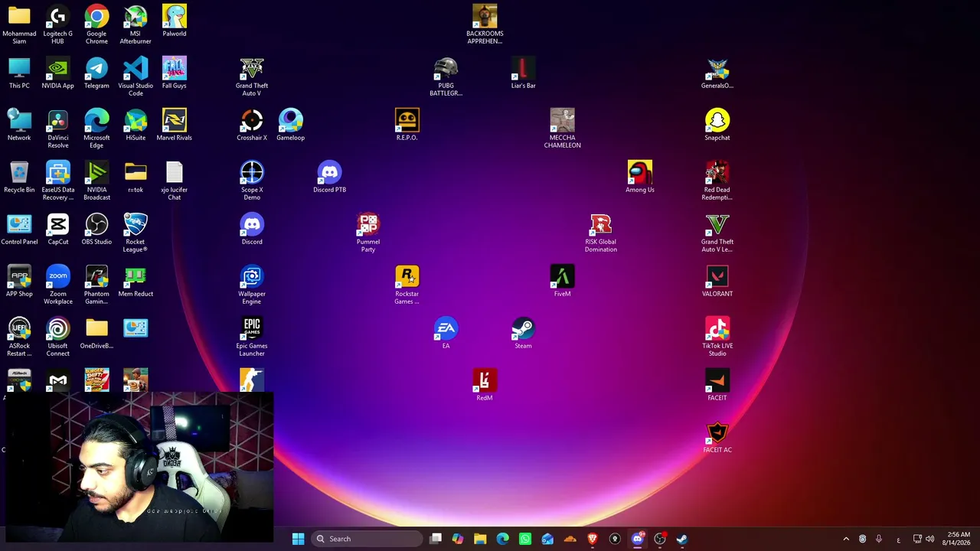Click the Generals desktop icon
The height and width of the screenshot is (551, 980).
tap(717, 73)
